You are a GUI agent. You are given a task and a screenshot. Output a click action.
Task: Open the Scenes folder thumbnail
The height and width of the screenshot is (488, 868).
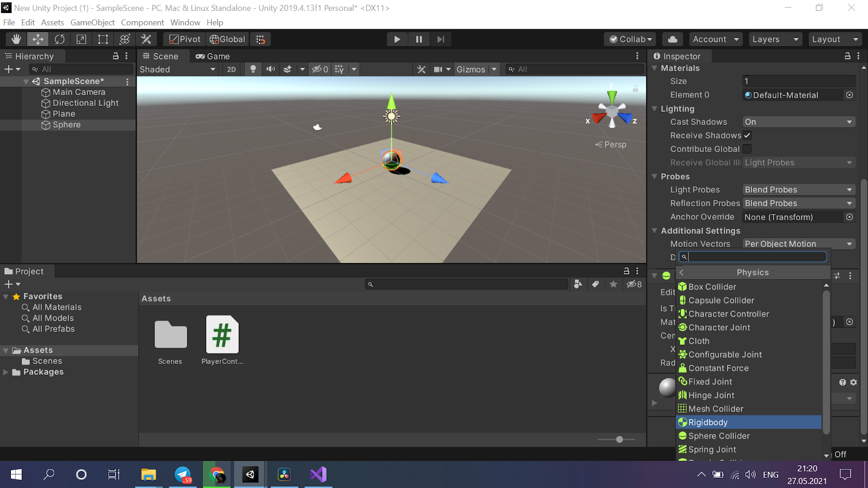pyautogui.click(x=170, y=342)
